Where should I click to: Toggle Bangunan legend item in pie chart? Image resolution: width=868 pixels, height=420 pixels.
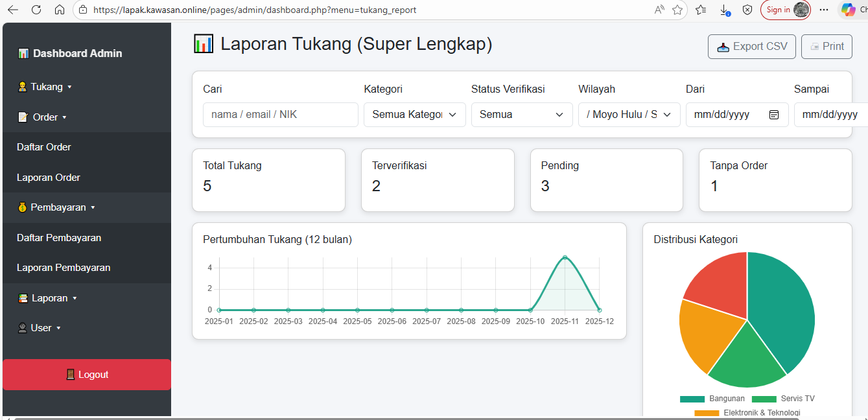[712, 399]
